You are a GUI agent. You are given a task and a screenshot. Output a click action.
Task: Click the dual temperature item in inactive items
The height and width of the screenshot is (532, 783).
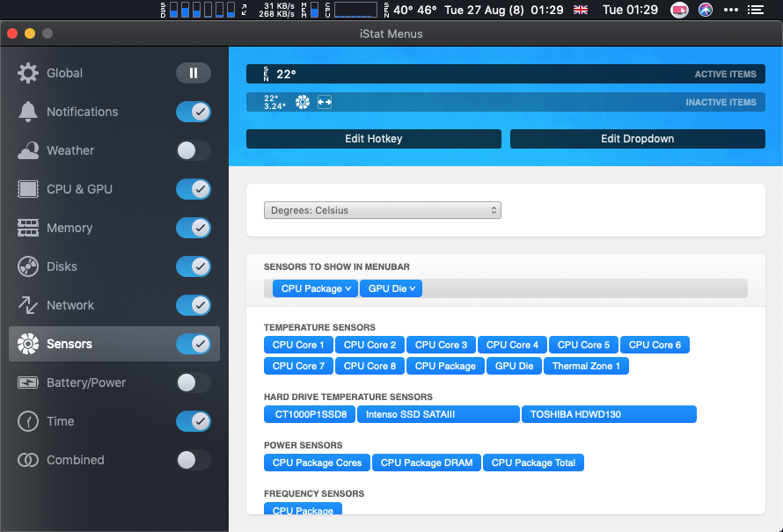[274, 102]
